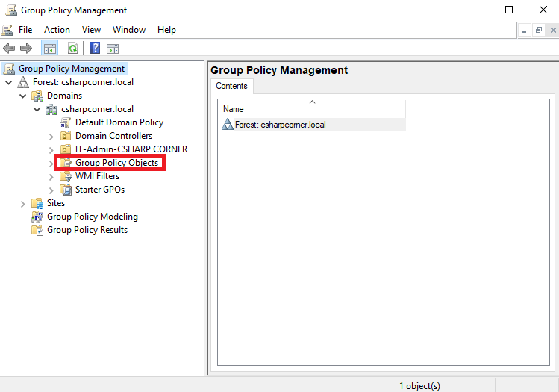Screen dimensions: 559x392
Task: Toggle the Show/Hide Console Tree icon
Action: tap(49, 48)
